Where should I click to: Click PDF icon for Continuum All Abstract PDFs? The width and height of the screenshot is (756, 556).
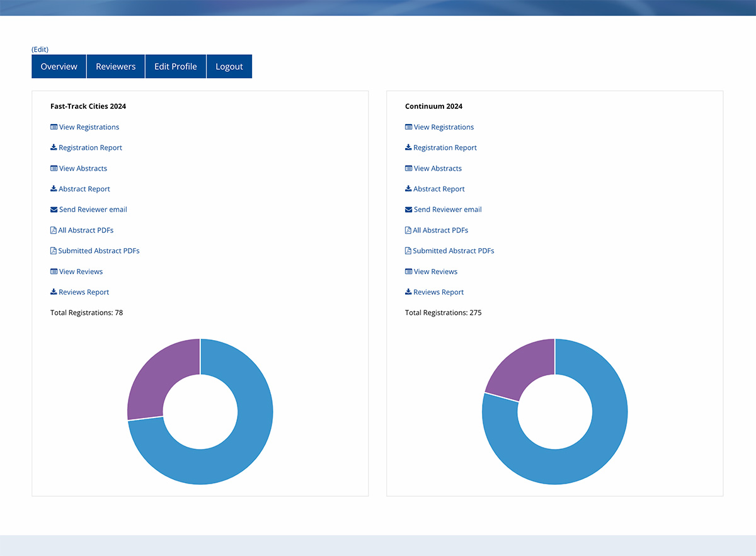tap(408, 230)
